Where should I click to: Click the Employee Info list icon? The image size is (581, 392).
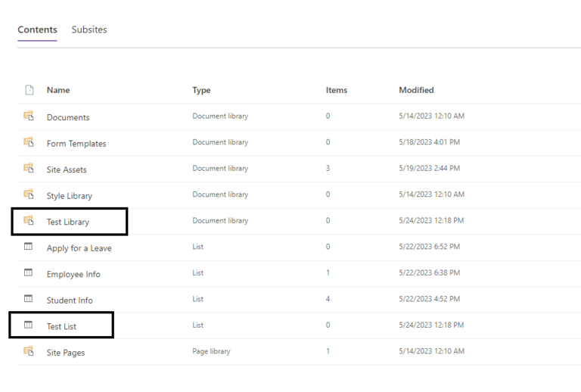tap(29, 273)
